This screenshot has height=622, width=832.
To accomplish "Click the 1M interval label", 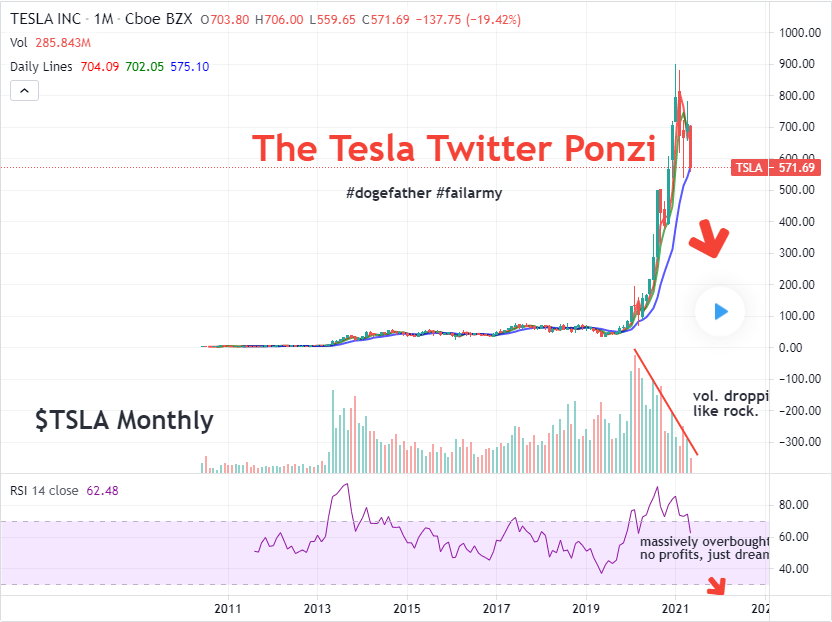I will [104, 19].
